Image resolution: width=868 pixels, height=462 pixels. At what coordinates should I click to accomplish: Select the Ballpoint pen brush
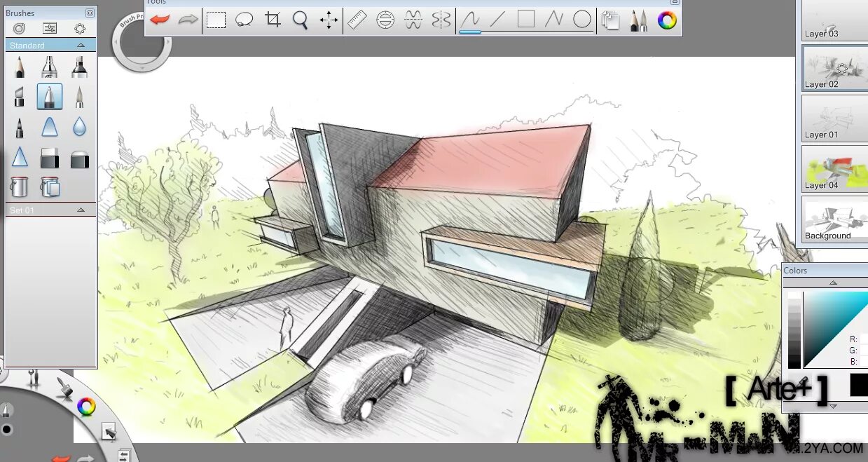click(x=49, y=97)
